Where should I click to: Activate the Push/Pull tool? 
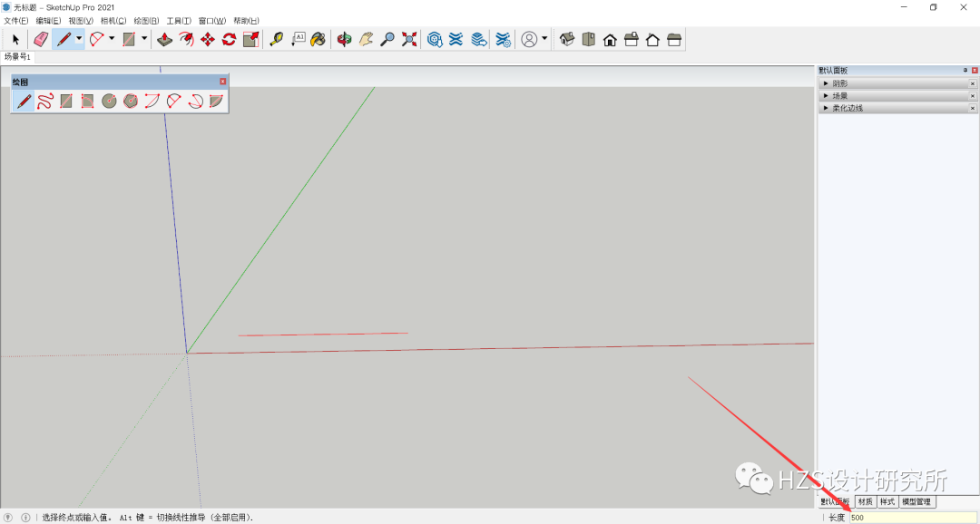(x=163, y=39)
